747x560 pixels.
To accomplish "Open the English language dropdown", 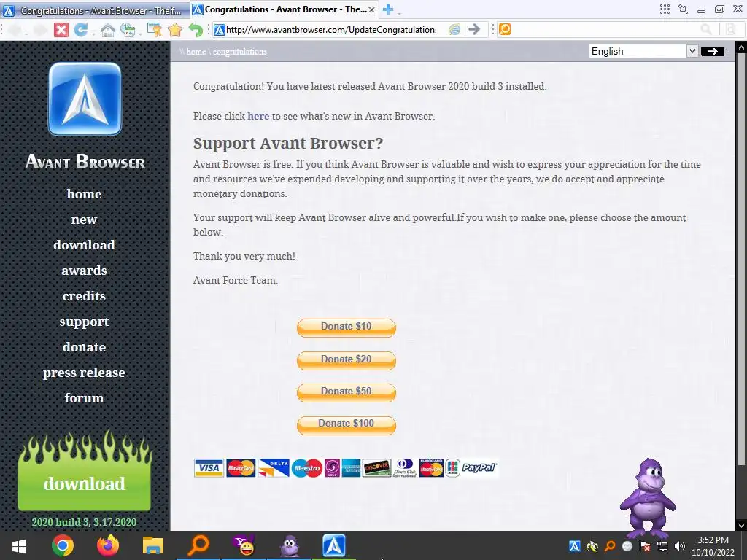I will tap(643, 52).
